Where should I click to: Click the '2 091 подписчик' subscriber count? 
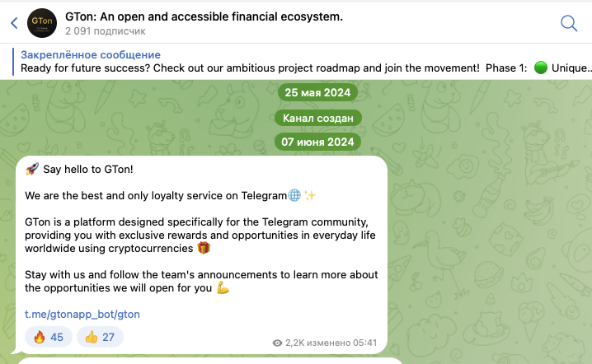coord(106,31)
